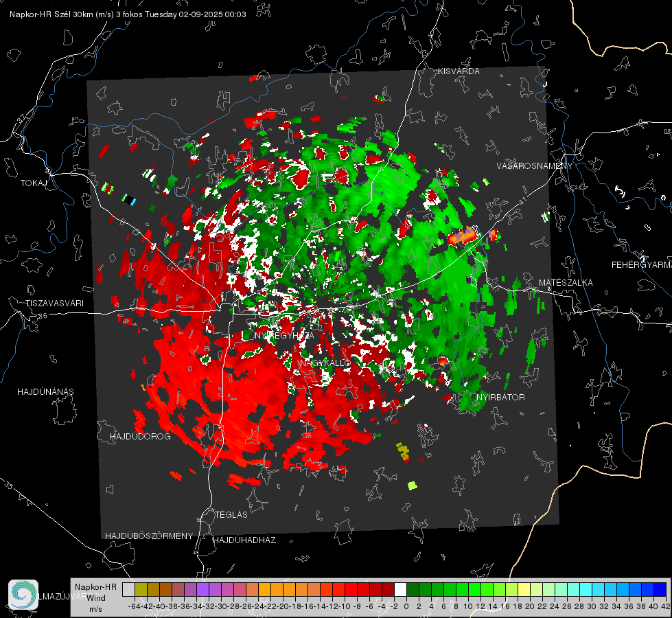Image resolution: width=672 pixels, height=618 pixels.
Task: Click the NAGYKÁLLÓ town label
Action: 325,363
